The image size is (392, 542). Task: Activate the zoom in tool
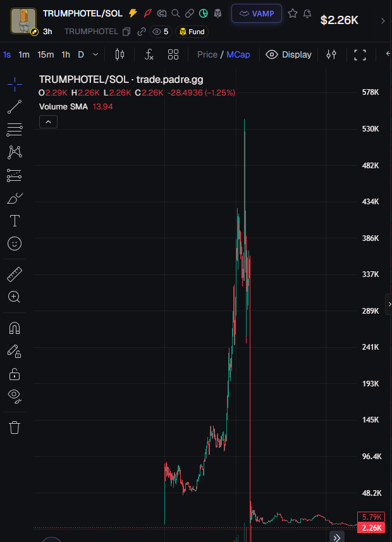(14, 297)
